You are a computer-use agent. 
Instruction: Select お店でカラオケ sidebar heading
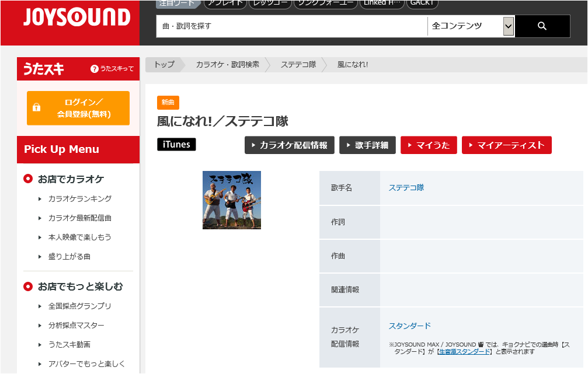click(x=71, y=179)
